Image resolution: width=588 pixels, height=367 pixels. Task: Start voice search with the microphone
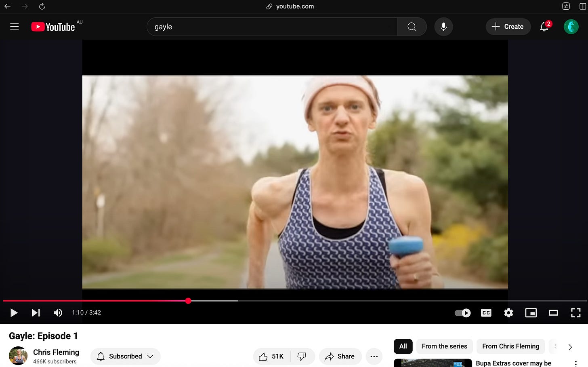point(443,27)
